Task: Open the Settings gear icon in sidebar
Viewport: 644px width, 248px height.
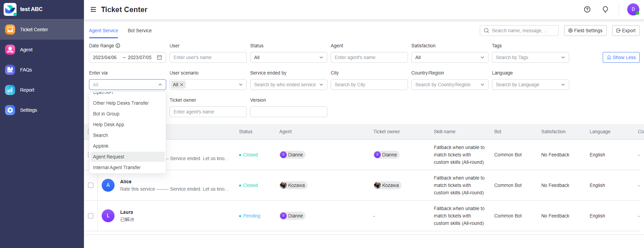Action: pos(10,110)
